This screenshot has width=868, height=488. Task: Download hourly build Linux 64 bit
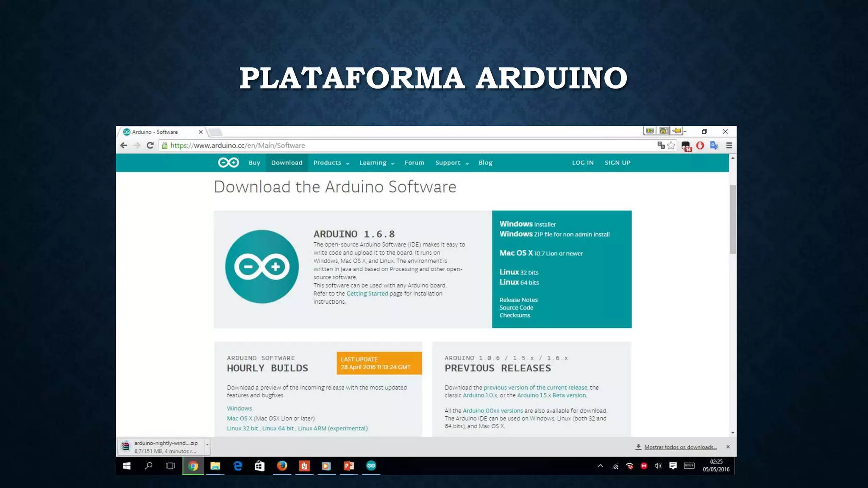point(278,428)
